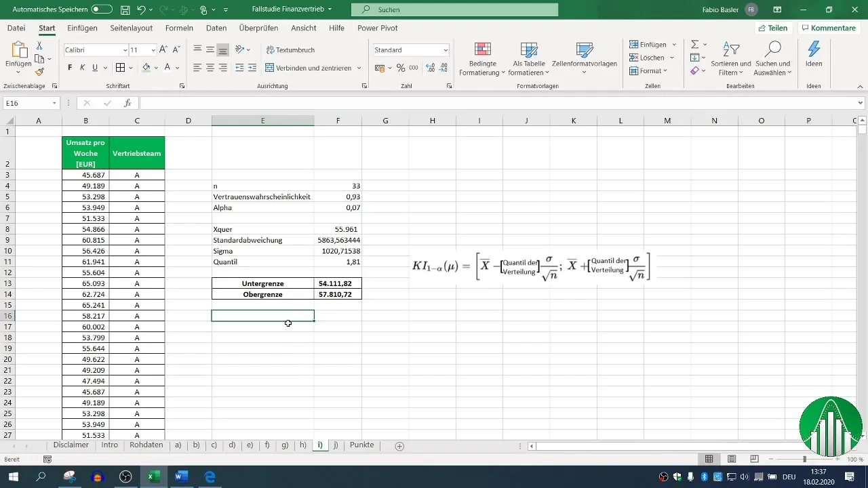Click column header E
This screenshot has width=868, height=488.
pyautogui.click(x=262, y=121)
